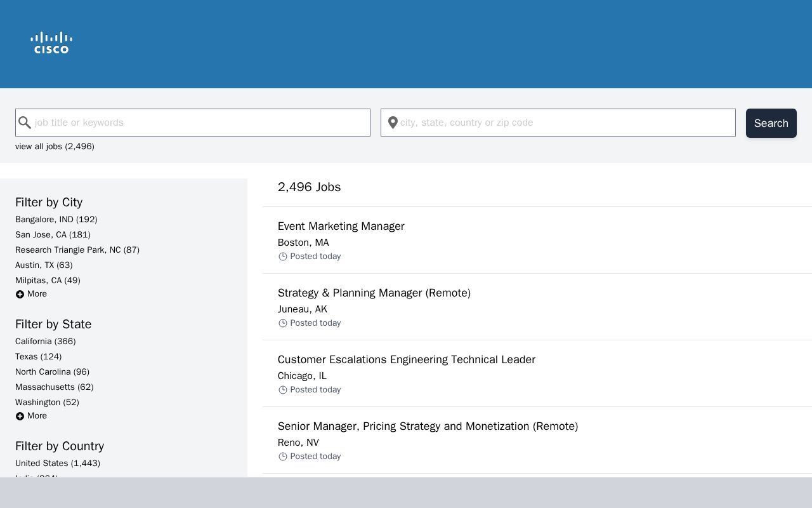Click the plus icon under Filter by City
Viewport: 812px width, 508px height.
click(20, 294)
